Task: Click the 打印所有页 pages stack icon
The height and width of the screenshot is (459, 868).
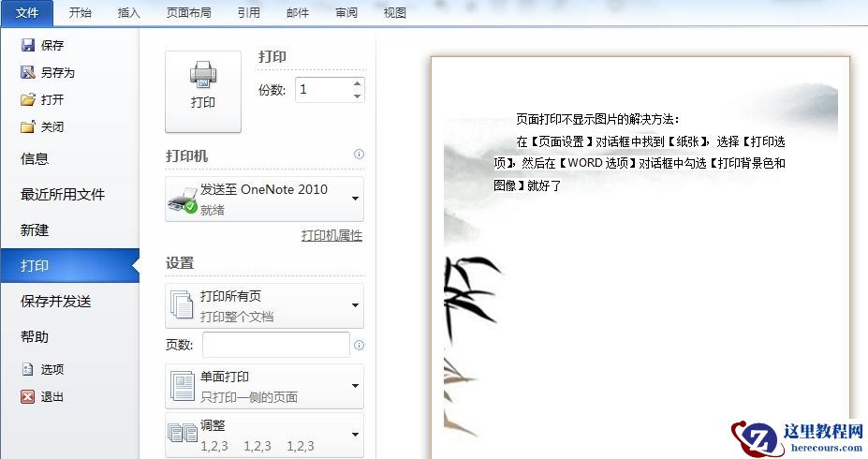Action: (x=182, y=305)
